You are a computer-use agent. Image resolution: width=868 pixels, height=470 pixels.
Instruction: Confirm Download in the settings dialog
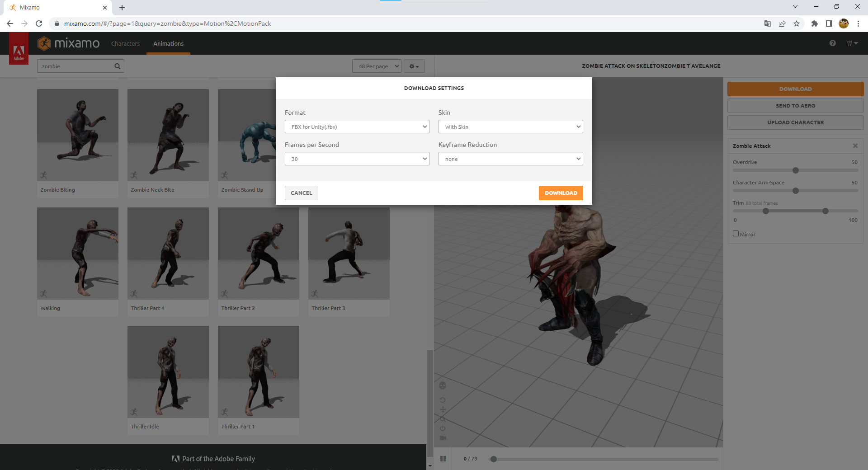[x=561, y=193]
